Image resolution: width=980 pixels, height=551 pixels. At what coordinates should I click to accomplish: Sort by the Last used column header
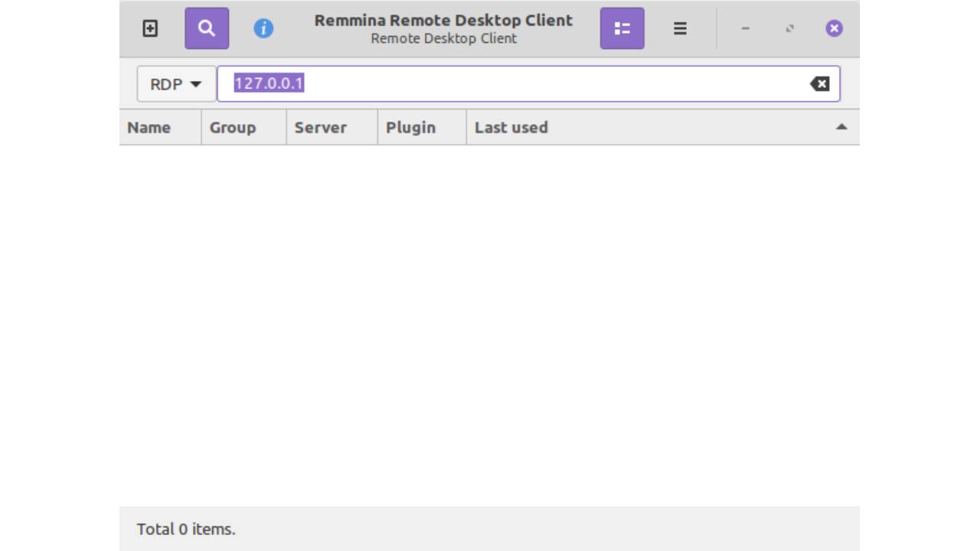[x=663, y=127]
